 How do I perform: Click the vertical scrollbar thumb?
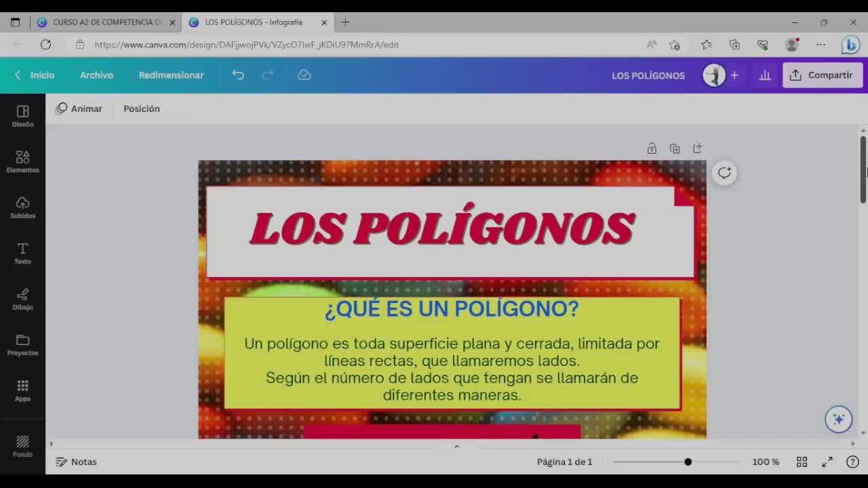863,169
